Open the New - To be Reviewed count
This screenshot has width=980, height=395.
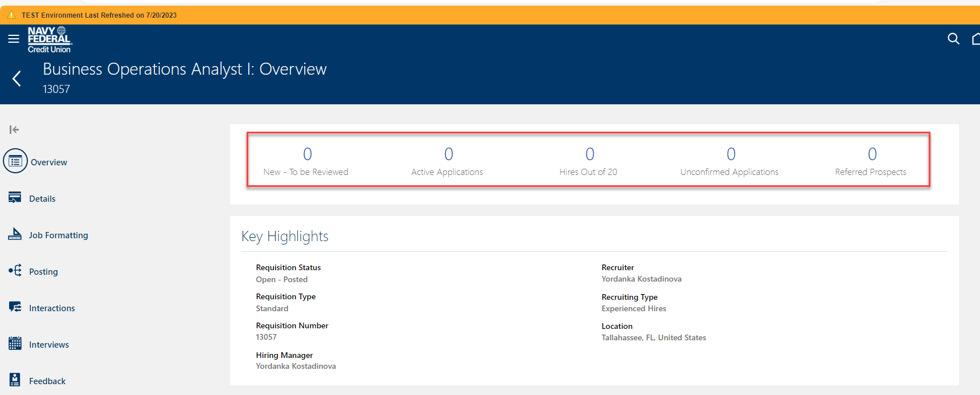point(307,154)
